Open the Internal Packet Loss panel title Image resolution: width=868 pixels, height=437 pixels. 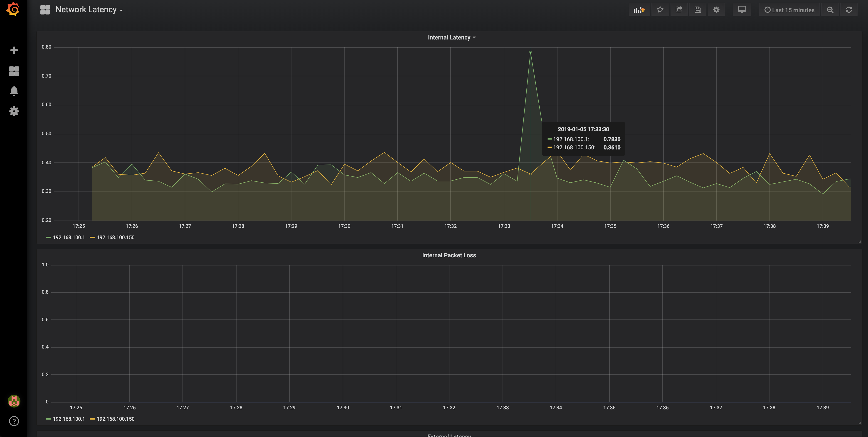tap(449, 255)
